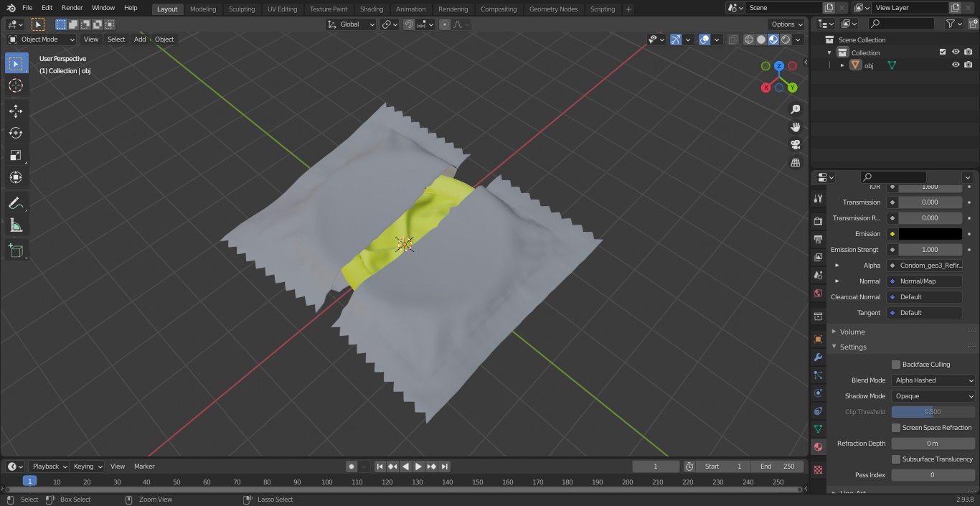980x506 pixels.
Task: Open Output properties tab
Action: tap(818, 239)
